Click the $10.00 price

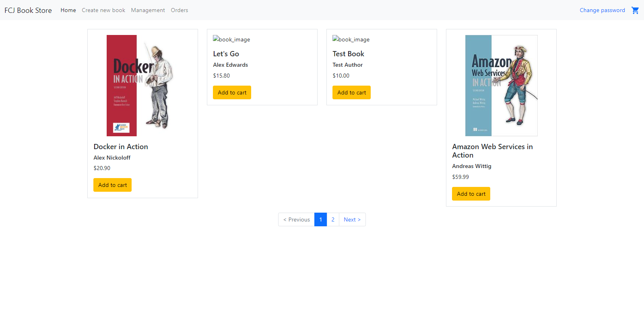(341, 76)
